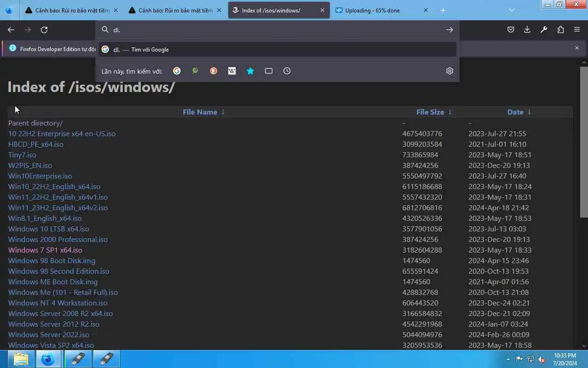Open Windows NT 4 Workstation.iso link
Viewport: 588px width, 368px height.
[x=58, y=303]
